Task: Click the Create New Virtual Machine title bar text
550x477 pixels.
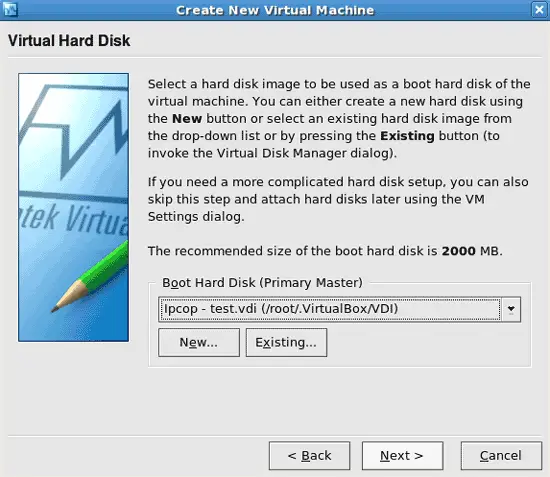Action: coord(275,10)
